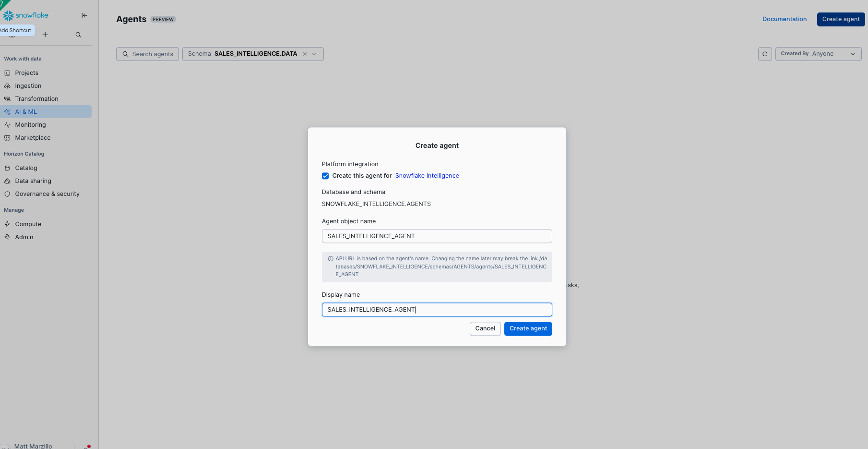Uncheck Create this agent for Snowflake Intelligence
Screen dimensions: 868x449
coord(325,176)
